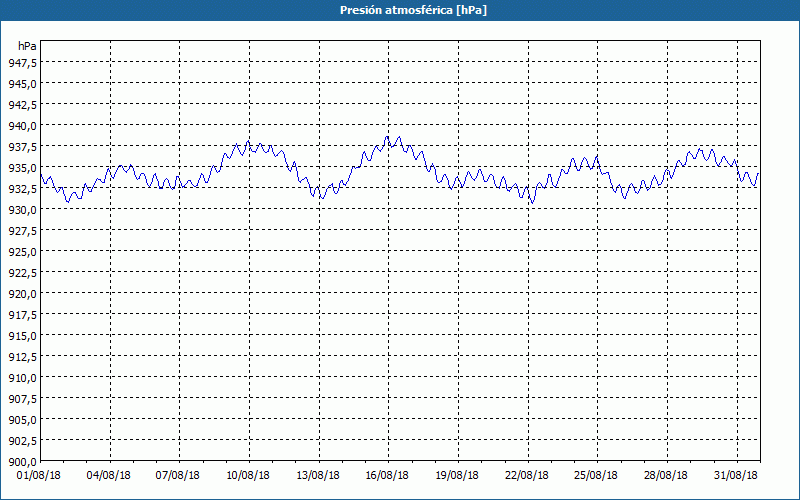
Task: Select the 937,5 y-axis value
Action: point(22,146)
